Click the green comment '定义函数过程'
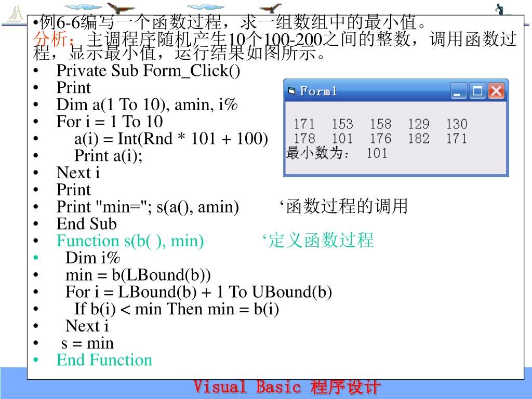 (321, 240)
